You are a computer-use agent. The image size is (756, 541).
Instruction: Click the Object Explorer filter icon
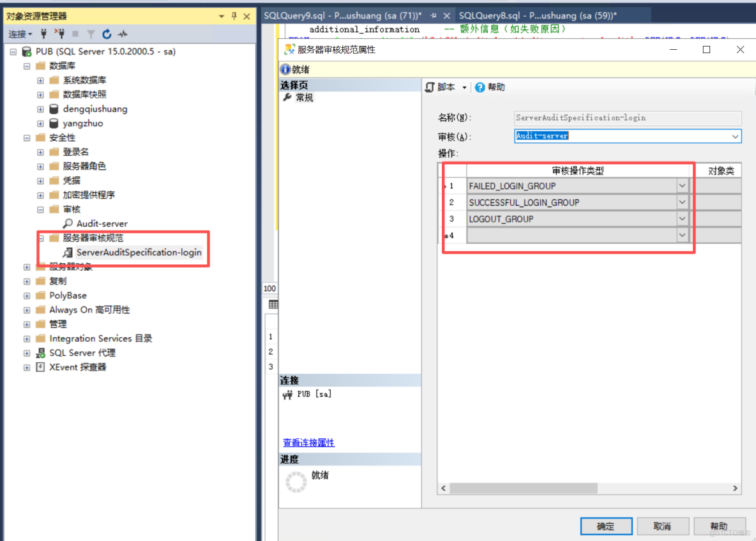click(x=90, y=33)
